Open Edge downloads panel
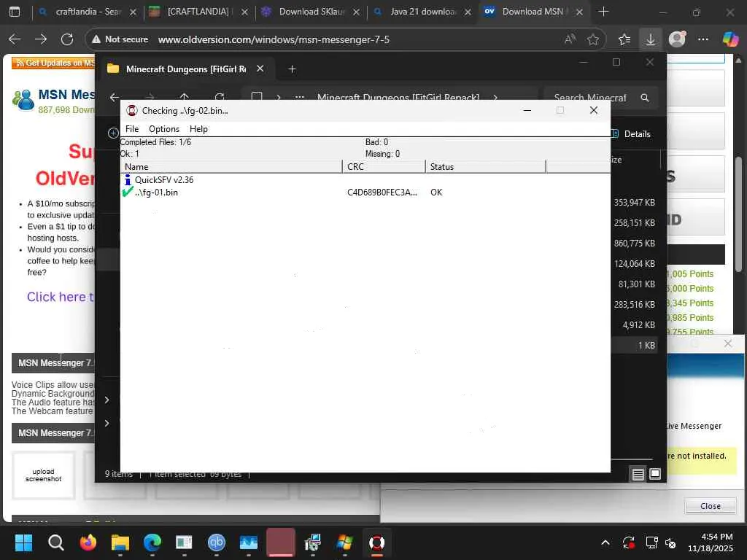Viewport: 747px width, 560px height. click(650, 39)
